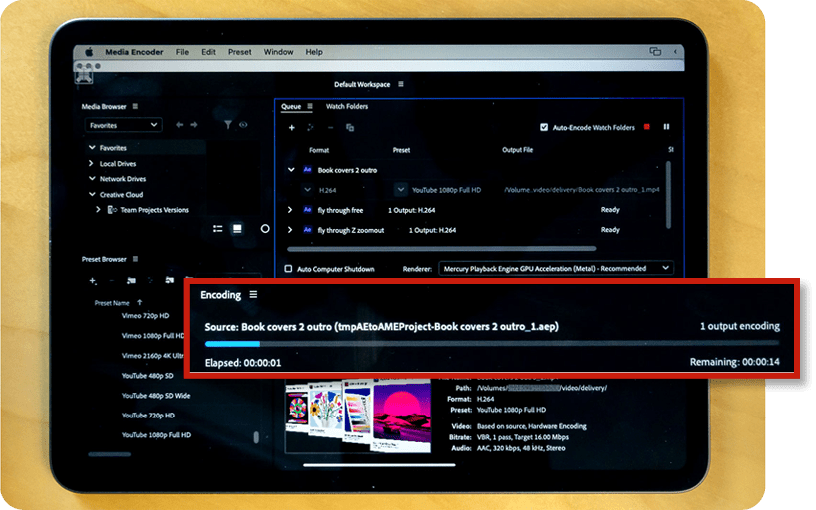The height and width of the screenshot is (510, 816).
Task: Expand the Local Drives tree item
Action: click(x=92, y=163)
